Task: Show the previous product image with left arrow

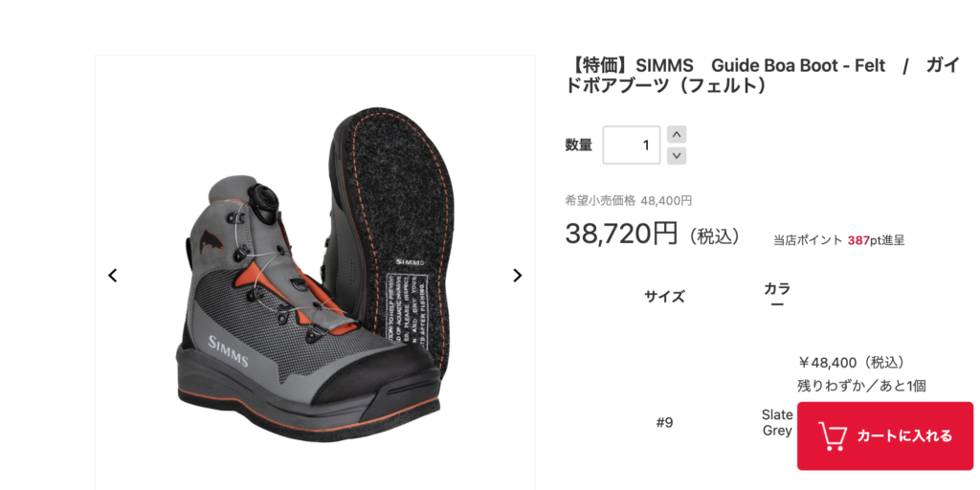Action: point(113,275)
